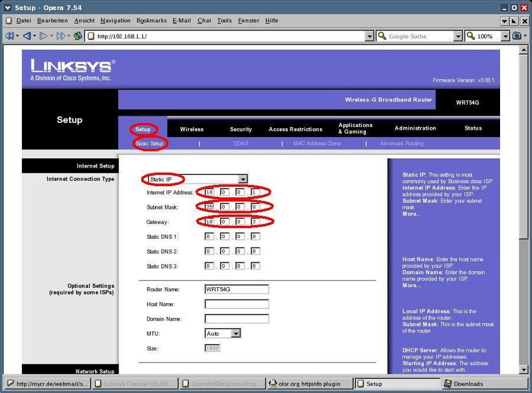This screenshot has height=393, width=532.
Task: Click the page icon at menu bar start
Action: coord(9,21)
